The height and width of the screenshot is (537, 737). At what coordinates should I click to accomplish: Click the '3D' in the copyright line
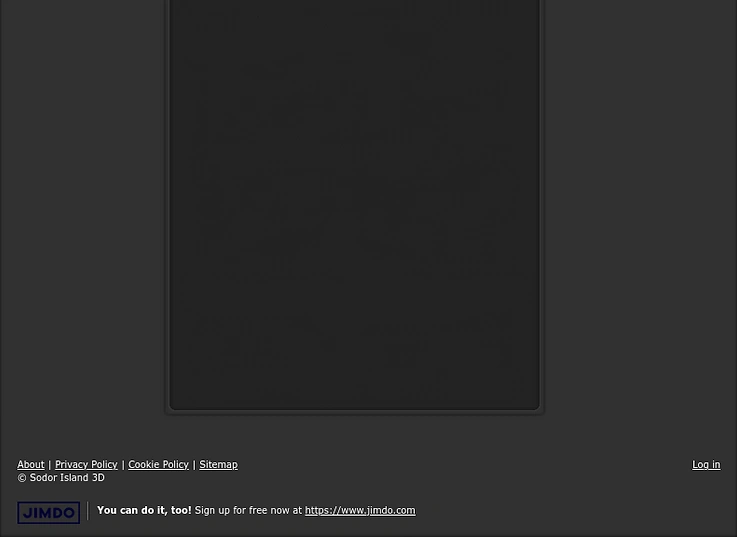[98, 478]
